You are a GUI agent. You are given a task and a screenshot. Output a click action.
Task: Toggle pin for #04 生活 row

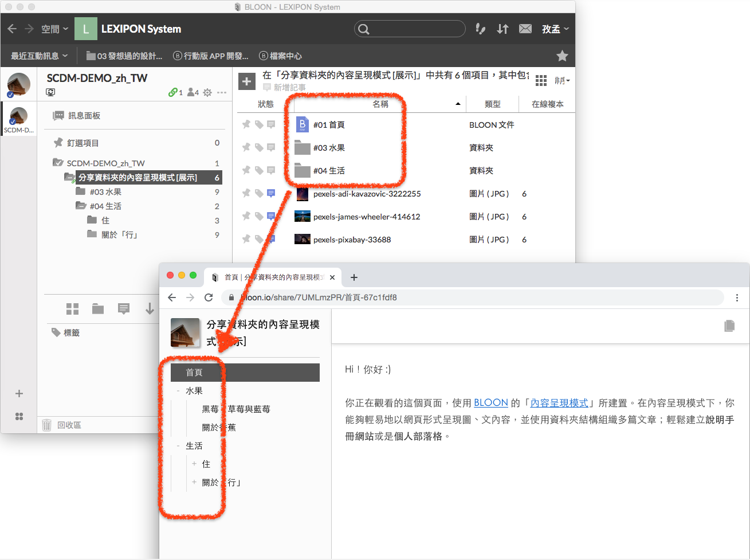click(x=246, y=170)
